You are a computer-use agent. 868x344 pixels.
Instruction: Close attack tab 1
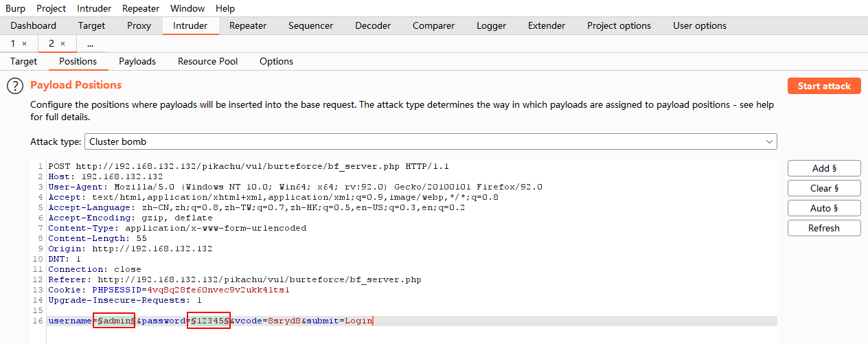25,43
